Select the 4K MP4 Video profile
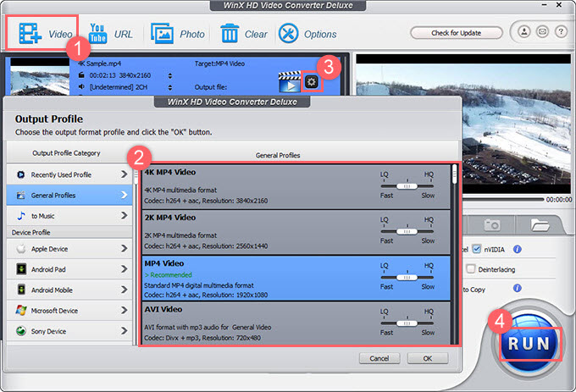The width and height of the screenshot is (576, 392). click(x=296, y=187)
